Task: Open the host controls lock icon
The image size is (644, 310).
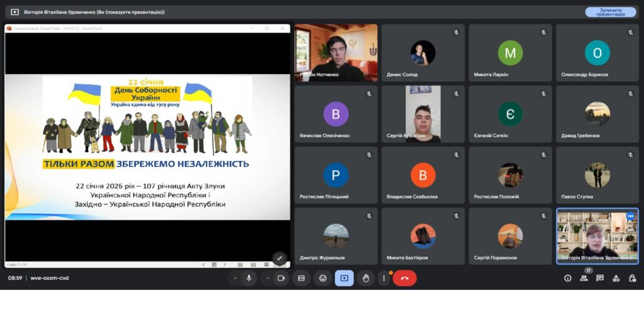Action: [631, 278]
